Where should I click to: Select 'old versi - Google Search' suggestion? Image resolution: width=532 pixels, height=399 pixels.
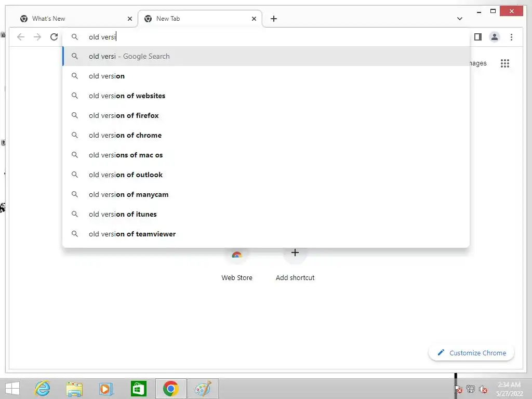pyautogui.click(x=267, y=56)
